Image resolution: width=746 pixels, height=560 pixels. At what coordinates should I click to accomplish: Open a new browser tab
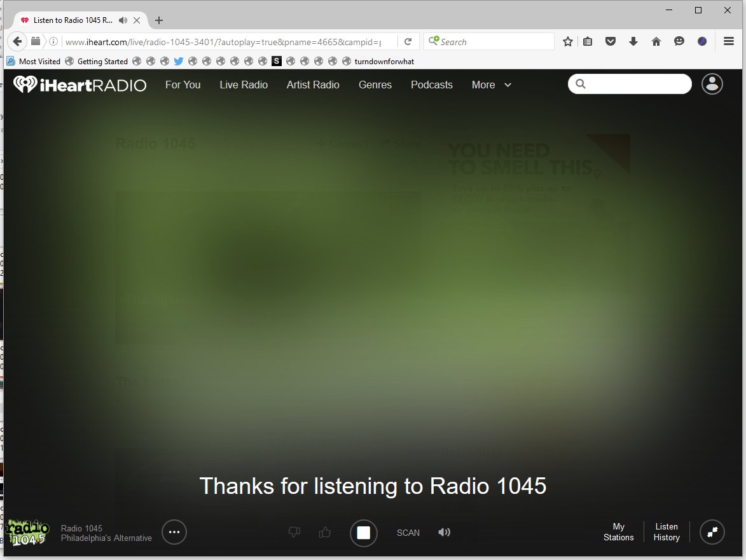click(159, 20)
